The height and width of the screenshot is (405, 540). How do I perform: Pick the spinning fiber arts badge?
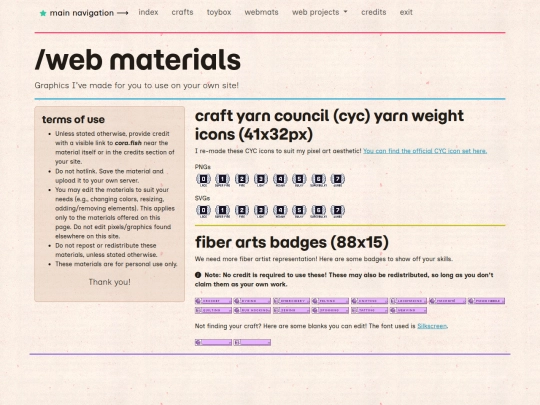(330, 311)
